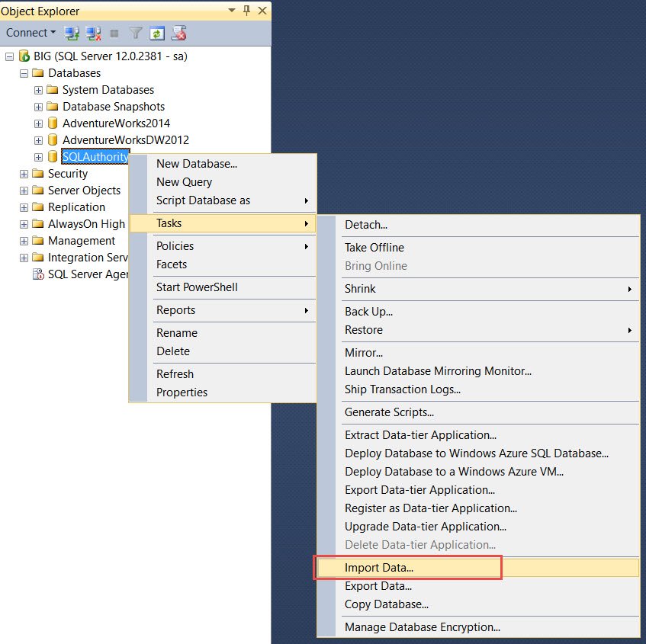
Task: Click the Connect Object Explorer toolbar icon
Action: coord(72,33)
